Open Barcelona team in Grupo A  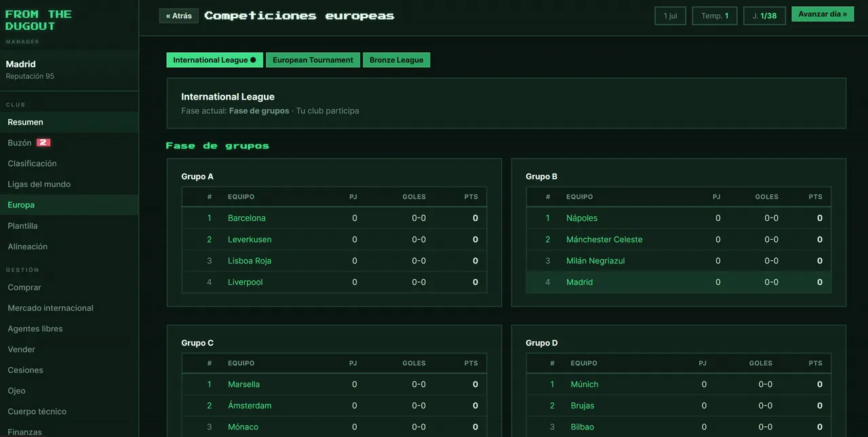pyautogui.click(x=247, y=218)
